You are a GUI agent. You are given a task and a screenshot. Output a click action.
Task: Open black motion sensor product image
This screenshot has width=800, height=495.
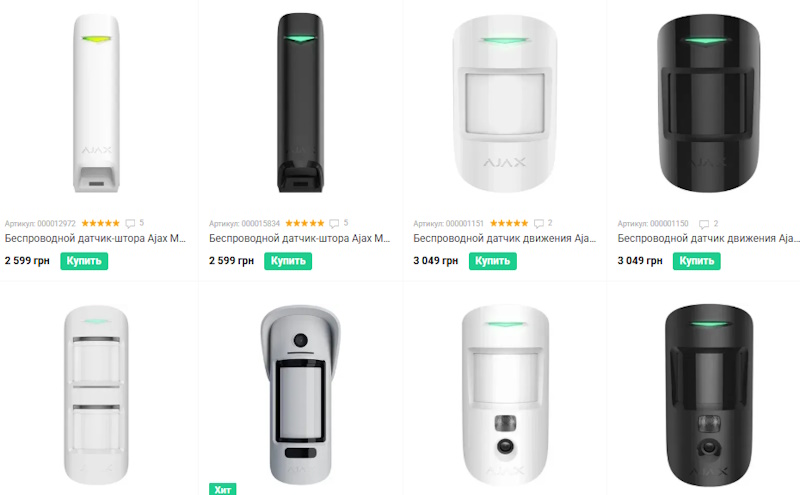(x=706, y=105)
